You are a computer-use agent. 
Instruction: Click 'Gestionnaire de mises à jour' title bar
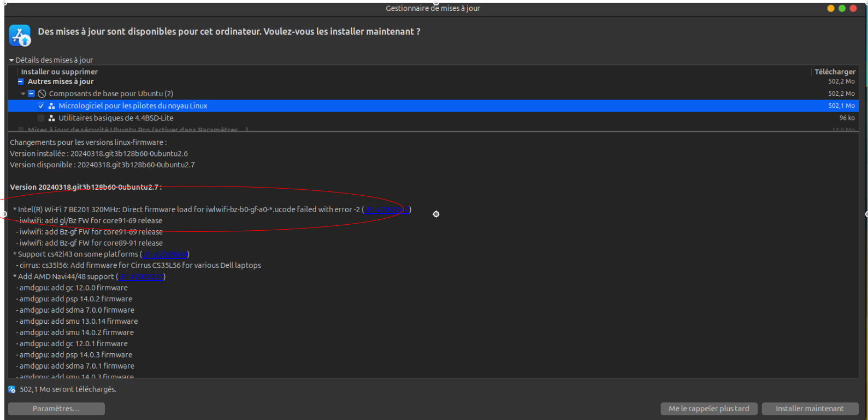click(x=433, y=8)
